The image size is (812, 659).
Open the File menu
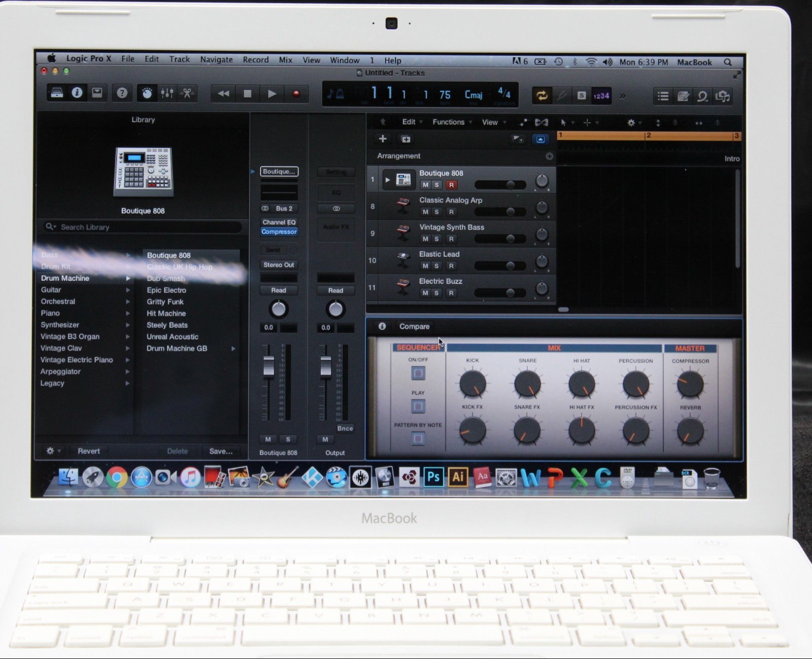pos(128,59)
